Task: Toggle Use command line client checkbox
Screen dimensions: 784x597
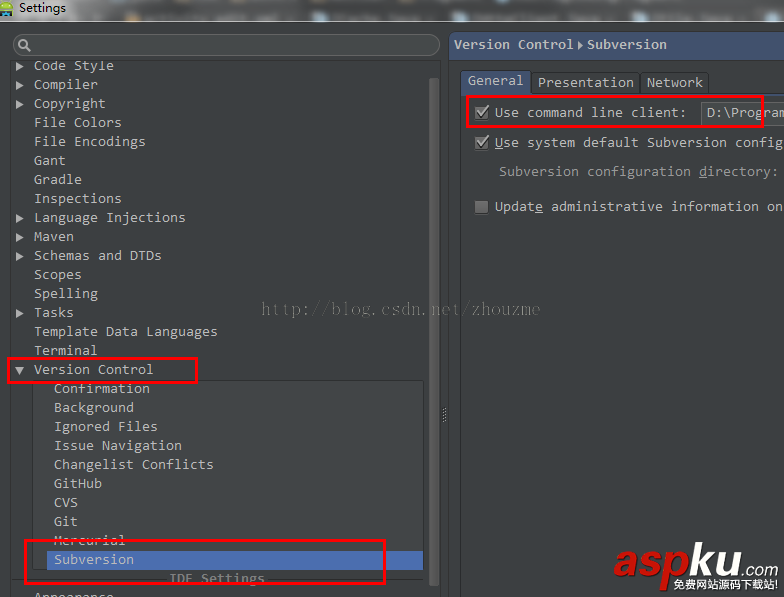Action: coord(482,112)
